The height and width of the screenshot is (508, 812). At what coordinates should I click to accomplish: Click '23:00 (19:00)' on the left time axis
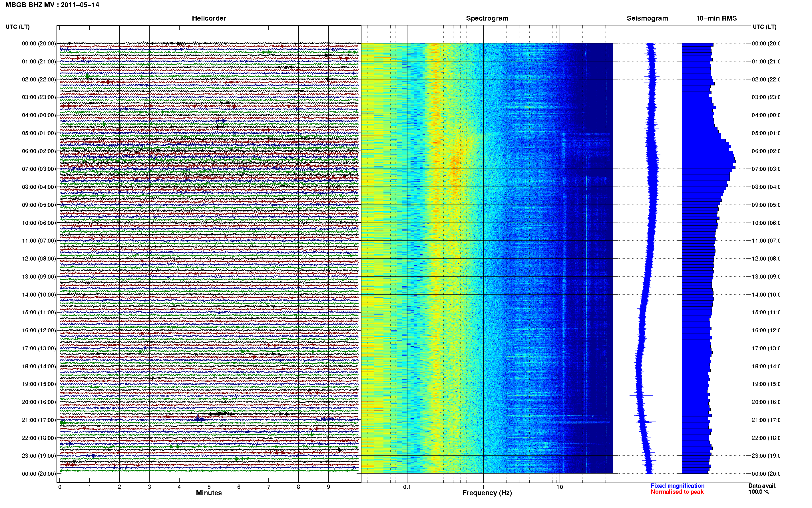[x=39, y=456]
